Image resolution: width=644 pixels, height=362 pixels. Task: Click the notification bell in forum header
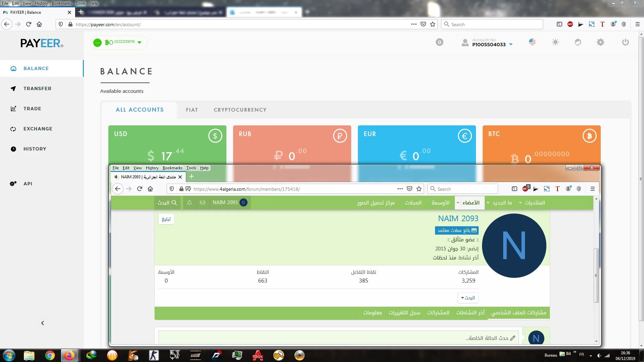coord(190,203)
